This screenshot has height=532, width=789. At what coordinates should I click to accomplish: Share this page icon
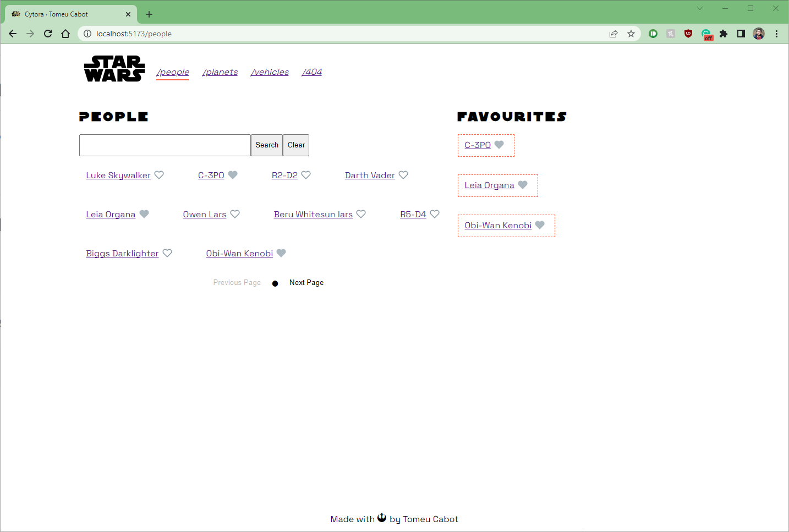[613, 34]
